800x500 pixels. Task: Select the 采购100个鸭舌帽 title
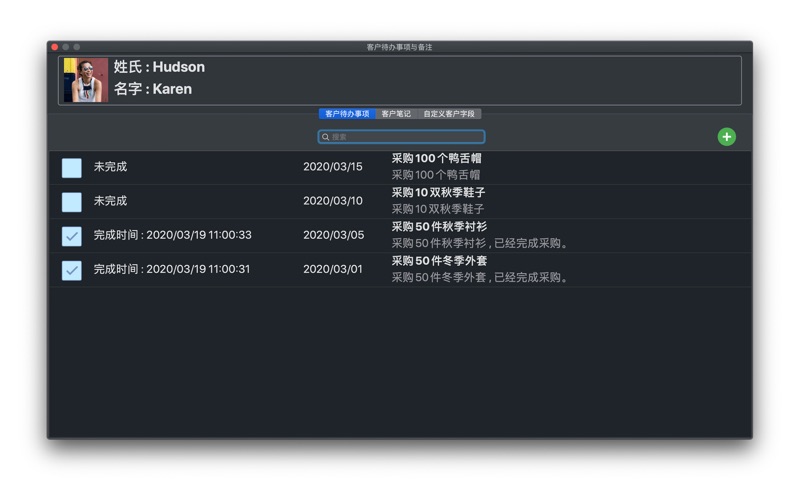pos(436,159)
